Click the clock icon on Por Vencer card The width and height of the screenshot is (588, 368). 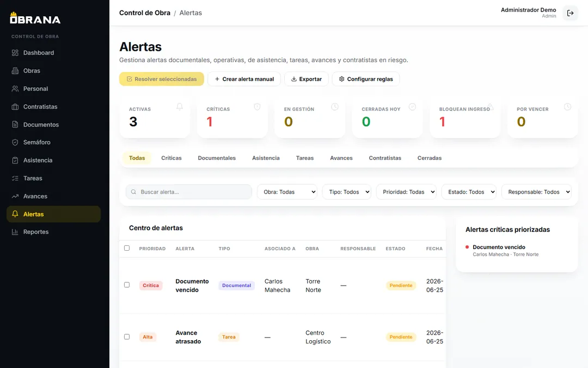point(568,107)
